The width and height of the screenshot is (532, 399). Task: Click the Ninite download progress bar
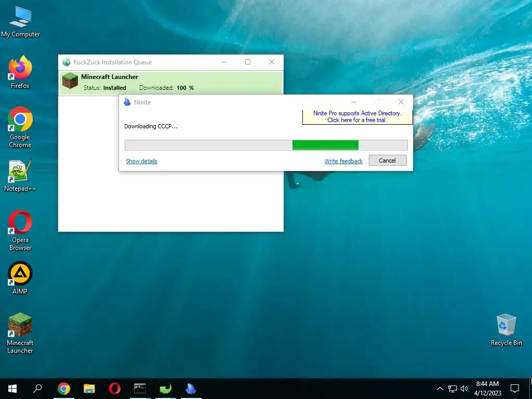pyautogui.click(x=266, y=145)
